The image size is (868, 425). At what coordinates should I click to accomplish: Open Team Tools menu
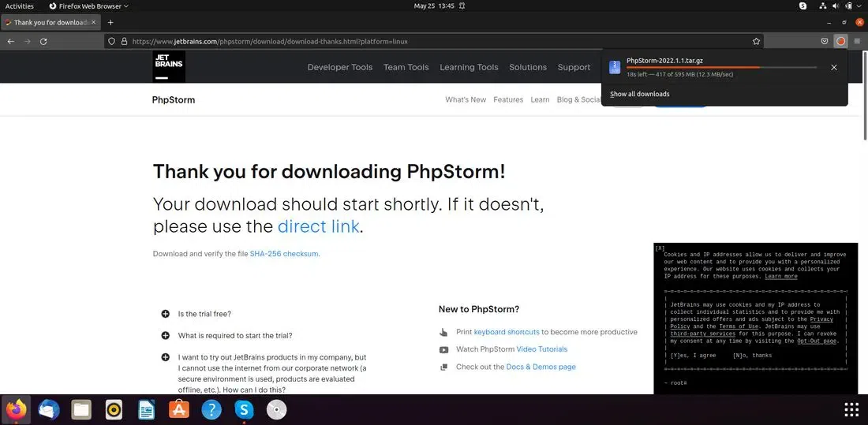406,68
